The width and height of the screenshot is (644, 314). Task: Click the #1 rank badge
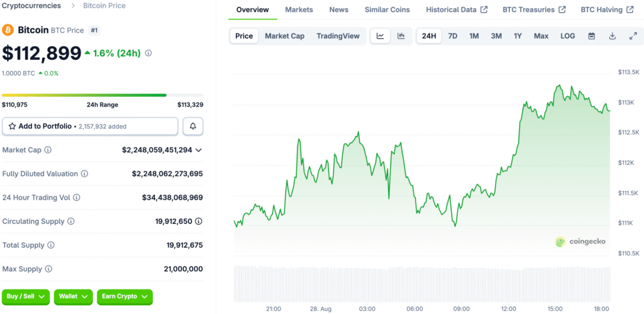pyautogui.click(x=94, y=30)
